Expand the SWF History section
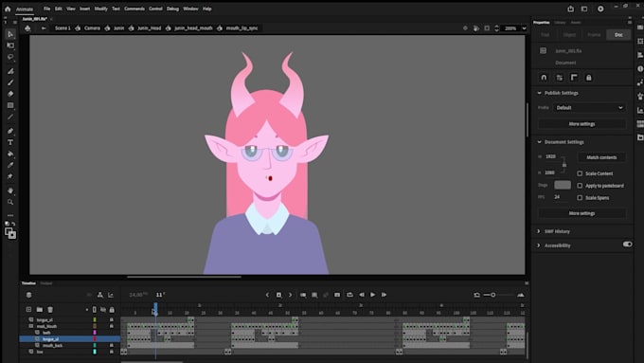The width and height of the screenshot is (644, 363). [x=539, y=231]
